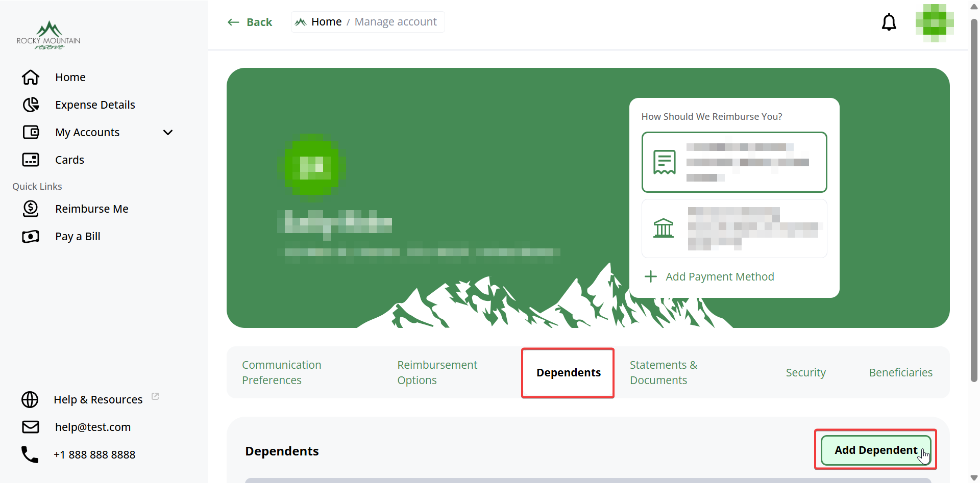
Task: Open Help & Resources link
Action: (98, 399)
